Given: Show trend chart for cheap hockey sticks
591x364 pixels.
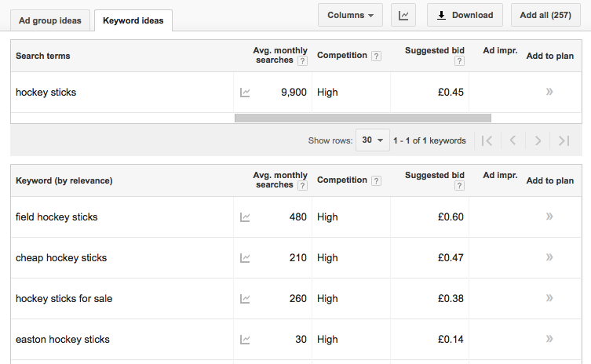Looking at the screenshot, I should point(245,258).
